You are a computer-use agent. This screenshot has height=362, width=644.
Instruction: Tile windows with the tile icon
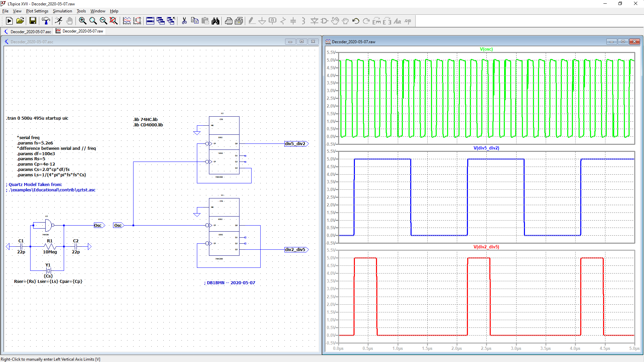pyautogui.click(x=150, y=21)
